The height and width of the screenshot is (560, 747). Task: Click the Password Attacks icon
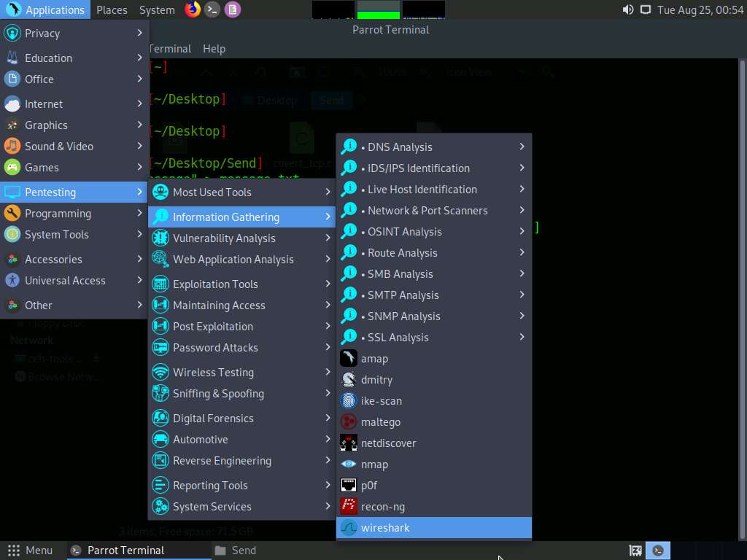(x=160, y=347)
